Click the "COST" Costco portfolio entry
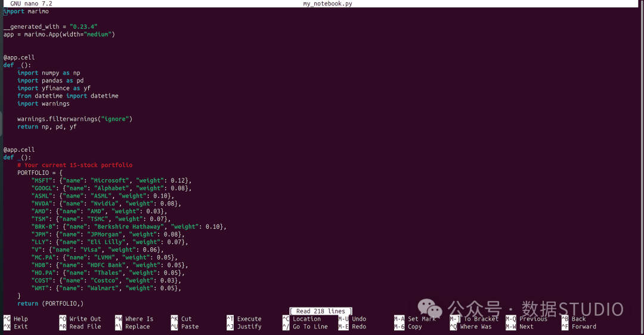 [x=106, y=280]
